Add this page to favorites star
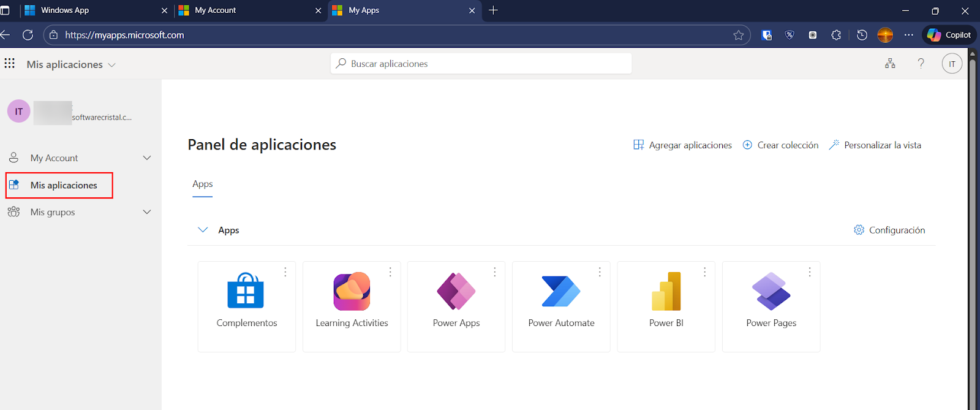 [739, 35]
